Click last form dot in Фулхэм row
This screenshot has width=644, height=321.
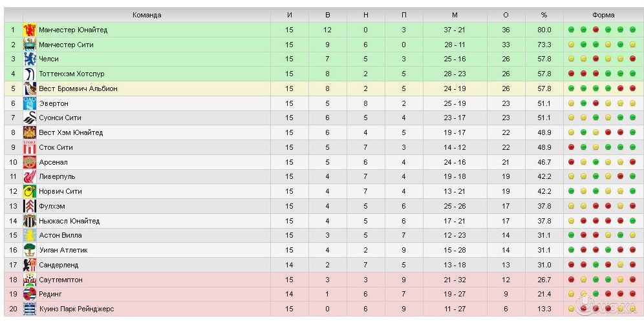pos(633,206)
